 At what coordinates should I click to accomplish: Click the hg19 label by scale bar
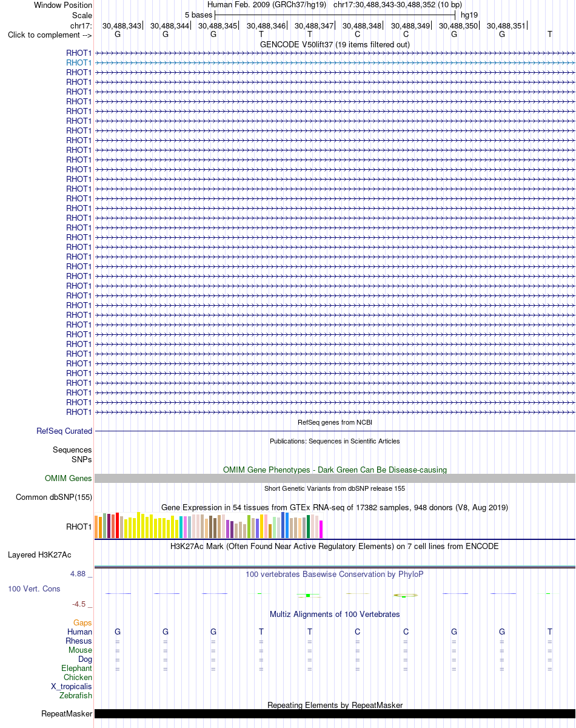click(x=469, y=15)
